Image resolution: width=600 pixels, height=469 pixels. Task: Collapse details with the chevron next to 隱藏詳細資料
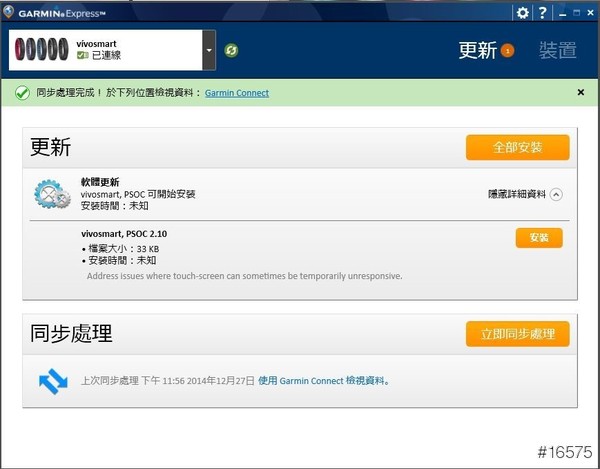click(x=557, y=195)
